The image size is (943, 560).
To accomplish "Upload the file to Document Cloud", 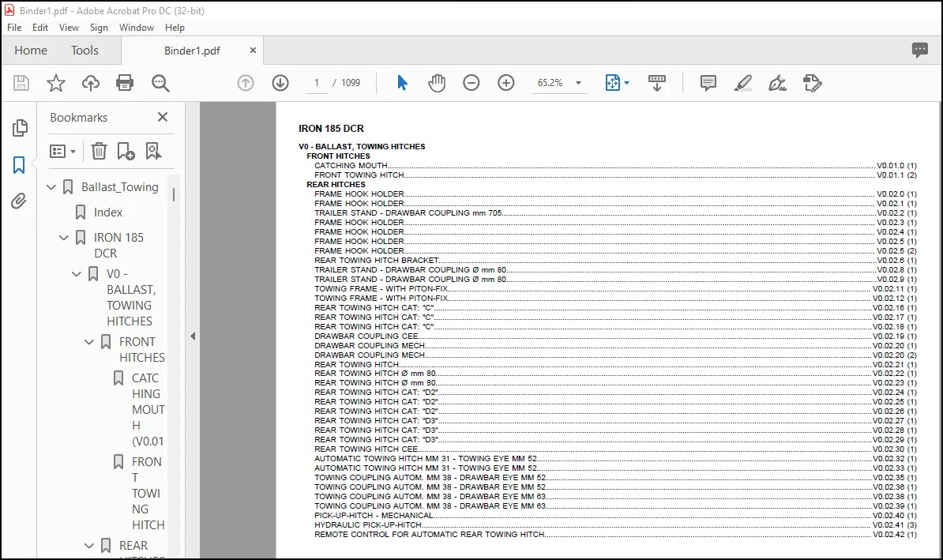I will click(x=91, y=83).
